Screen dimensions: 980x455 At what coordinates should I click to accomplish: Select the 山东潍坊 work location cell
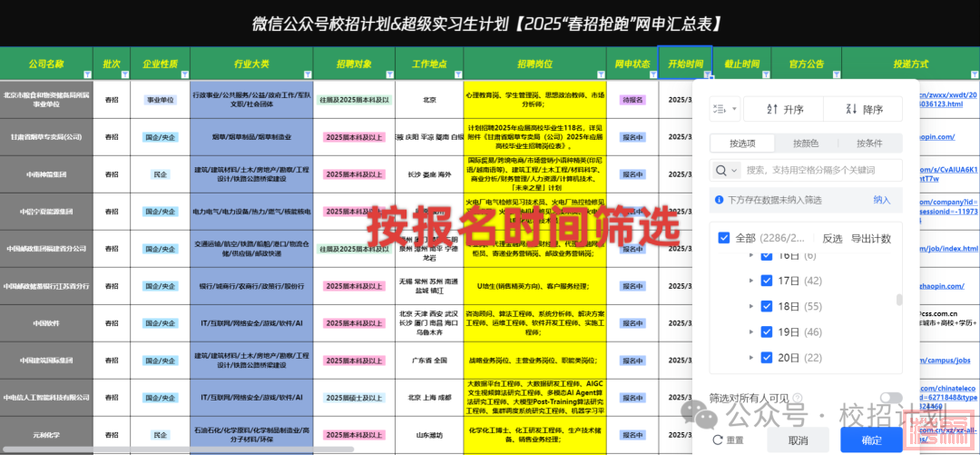429,434
